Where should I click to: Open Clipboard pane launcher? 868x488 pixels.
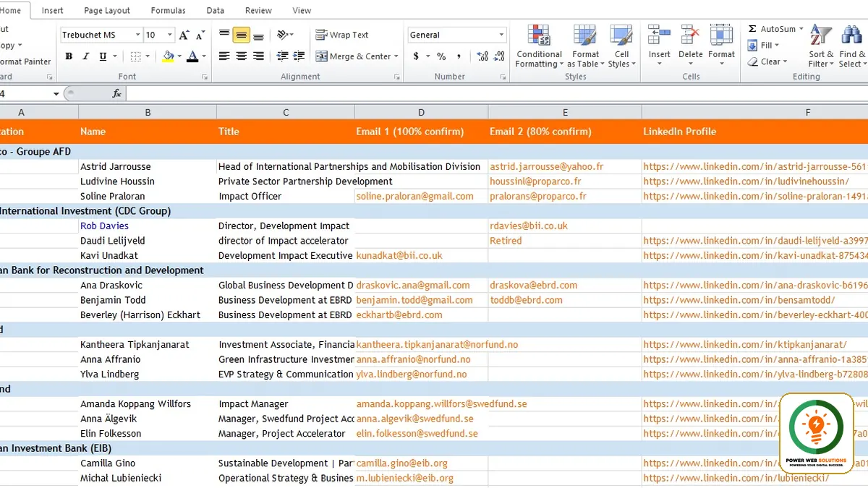coord(49,77)
